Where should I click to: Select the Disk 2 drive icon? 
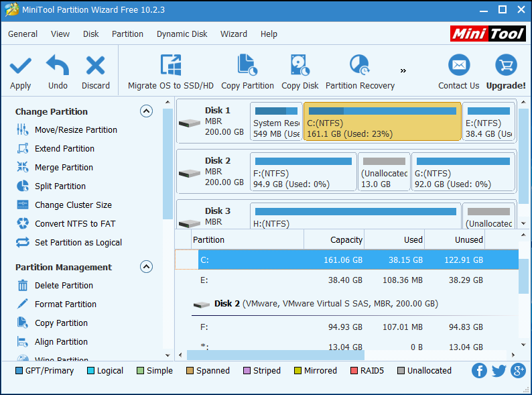click(190, 173)
